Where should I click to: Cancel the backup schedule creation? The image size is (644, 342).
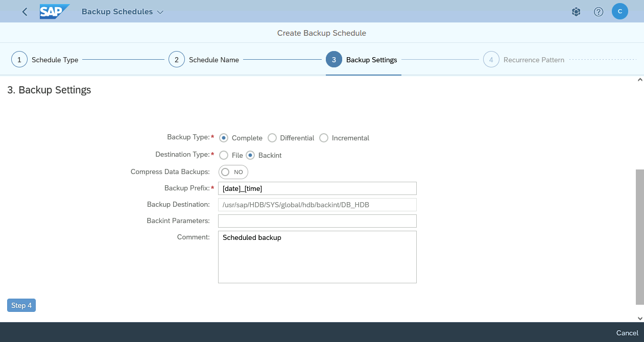(x=627, y=333)
